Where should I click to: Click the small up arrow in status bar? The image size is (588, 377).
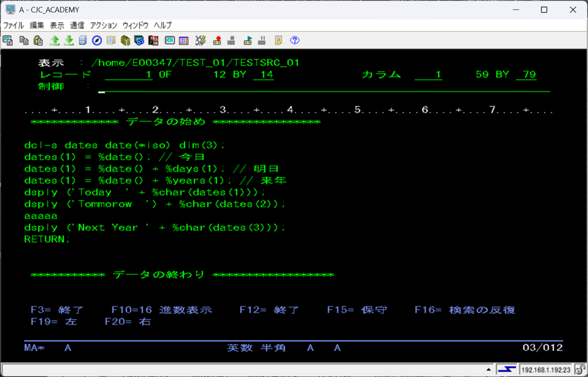pos(488,370)
